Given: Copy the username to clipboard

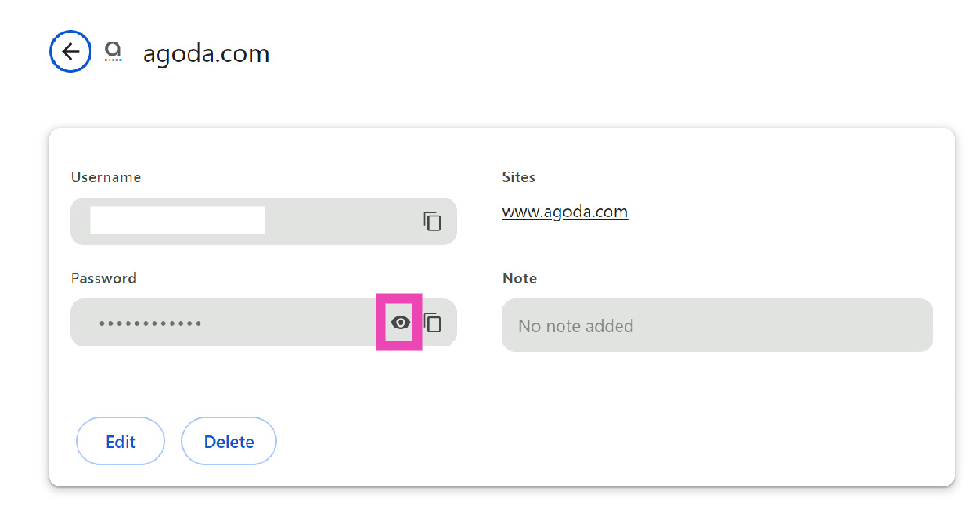Looking at the screenshot, I should tap(432, 221).
